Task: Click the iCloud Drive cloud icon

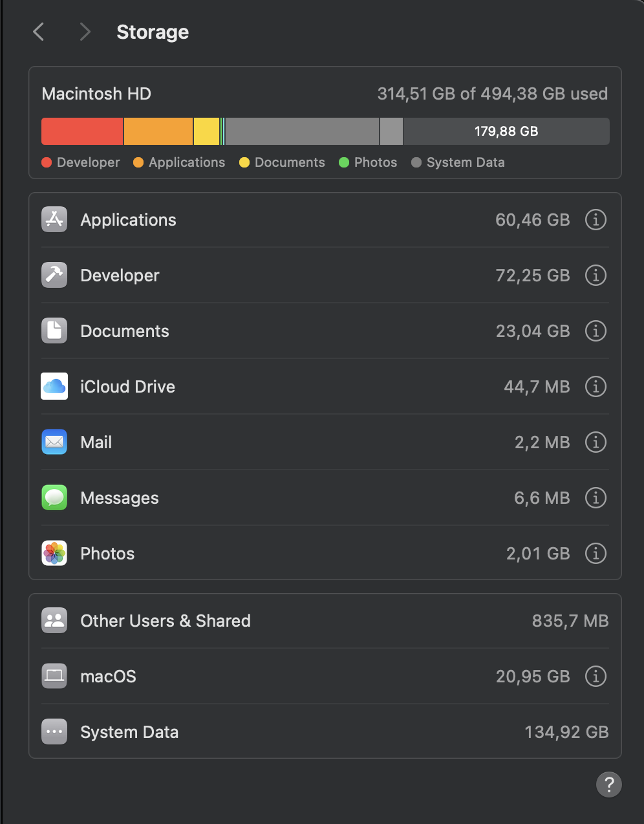Action: [54, 387]
